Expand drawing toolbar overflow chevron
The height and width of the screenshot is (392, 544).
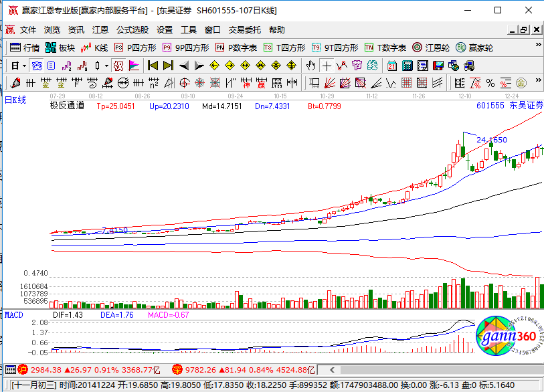click(538, 80)
